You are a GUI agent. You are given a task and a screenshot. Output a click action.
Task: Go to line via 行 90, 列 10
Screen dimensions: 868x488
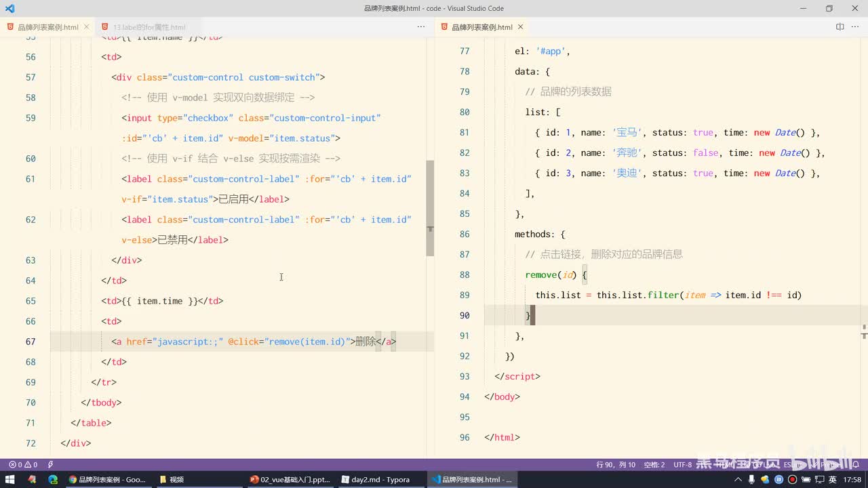pos(616,465)
